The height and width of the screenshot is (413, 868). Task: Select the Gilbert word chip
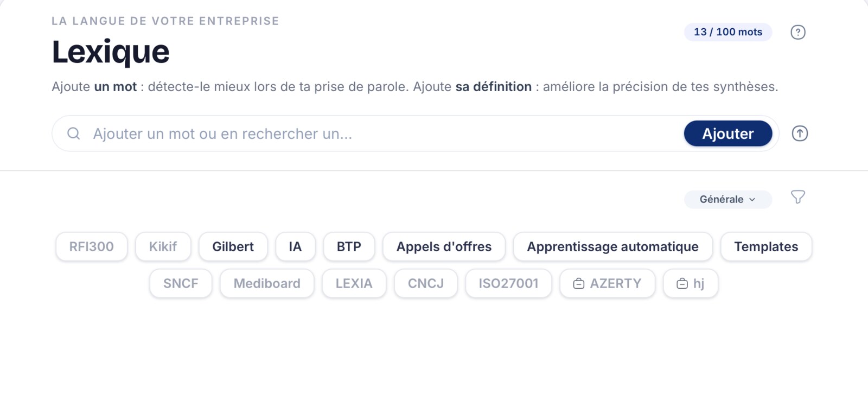tap(233, 246)
